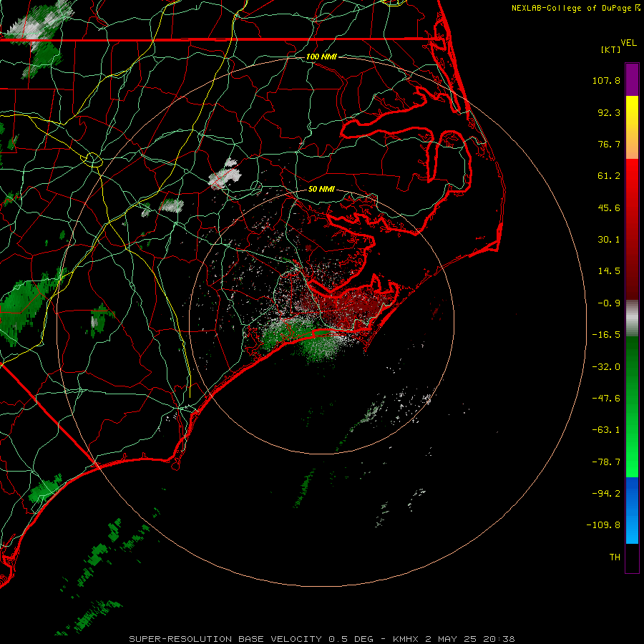
Task: Select the 45.6 velocity scale value
Action: coord(609,208)
